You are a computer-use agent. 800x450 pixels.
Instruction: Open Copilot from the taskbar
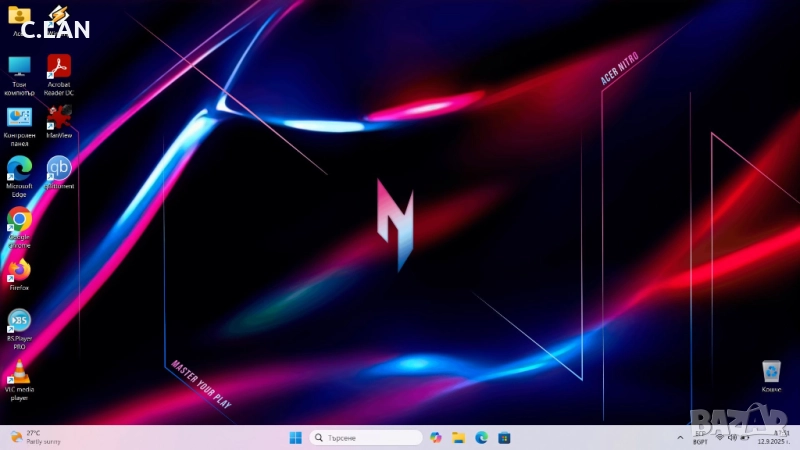436,438
